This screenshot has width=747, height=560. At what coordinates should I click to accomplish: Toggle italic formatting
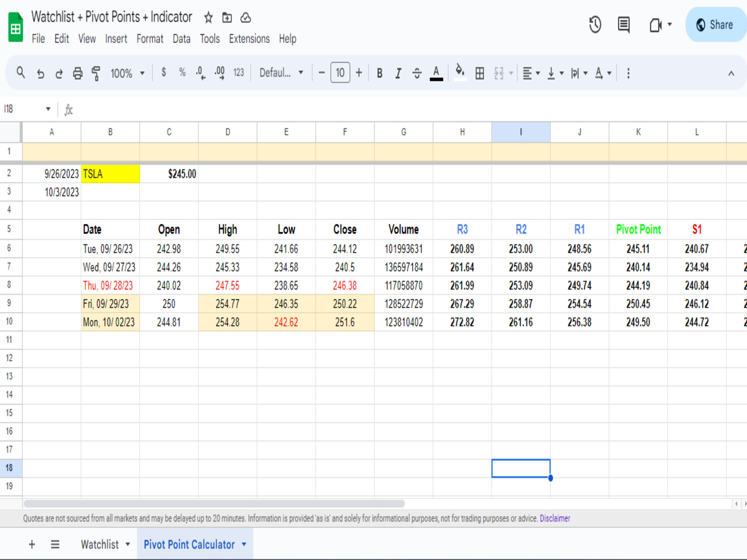tap(398, 73)
